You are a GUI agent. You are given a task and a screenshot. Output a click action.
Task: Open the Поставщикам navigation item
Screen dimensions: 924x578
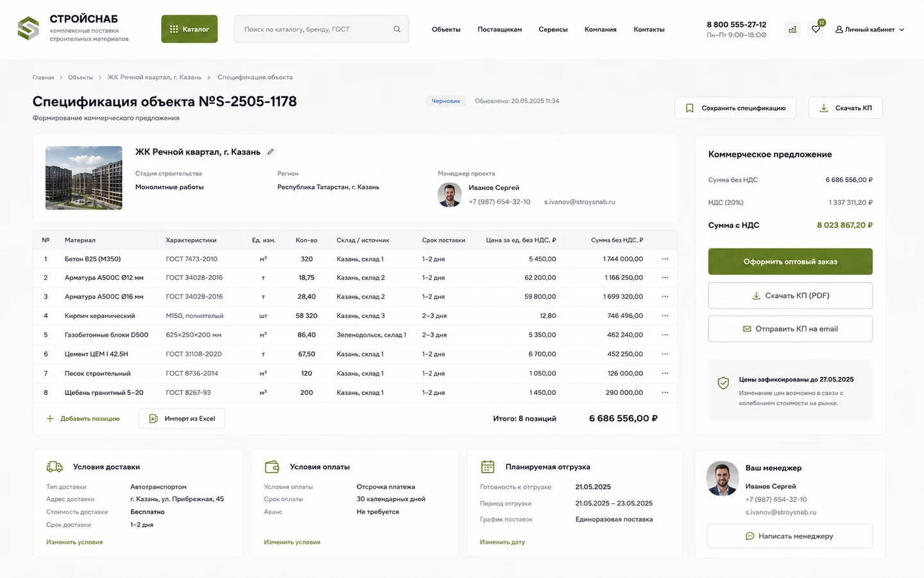499,30
